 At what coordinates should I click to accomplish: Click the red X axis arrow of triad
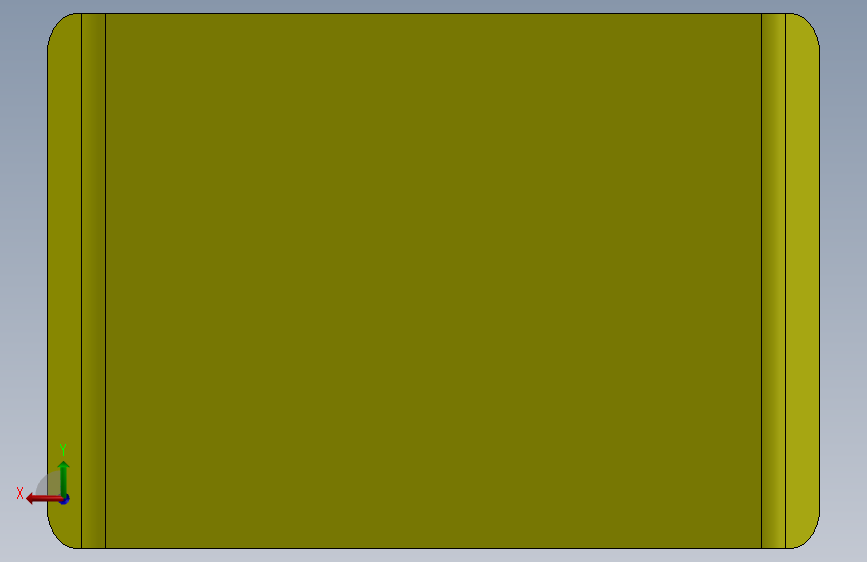pos(43,499)
